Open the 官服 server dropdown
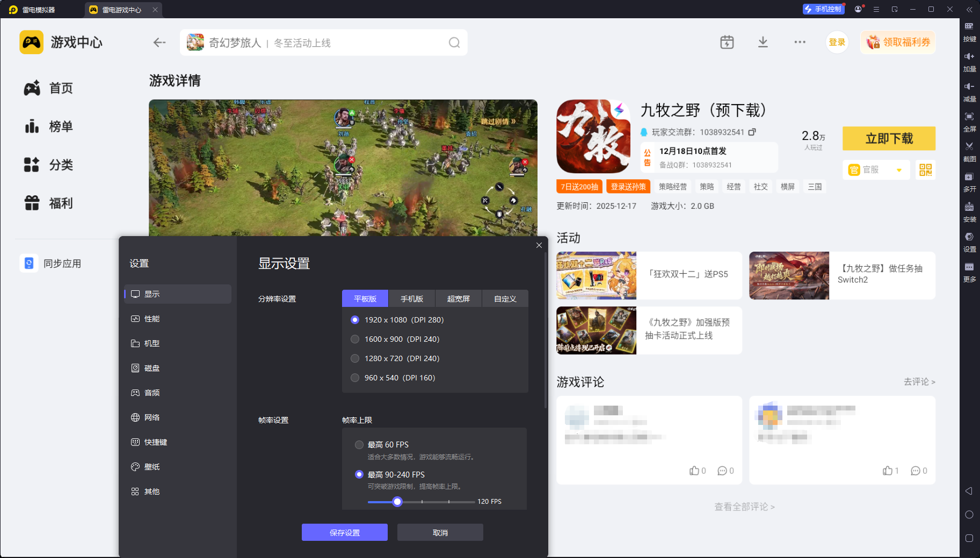Image resolution: width=980 pixels, height=558 pixels. (876, 170)
